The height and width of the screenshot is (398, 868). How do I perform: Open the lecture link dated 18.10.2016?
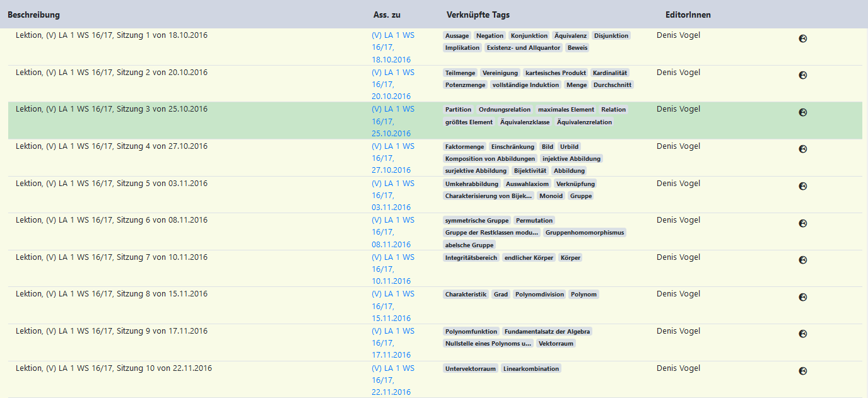[392, 47]
